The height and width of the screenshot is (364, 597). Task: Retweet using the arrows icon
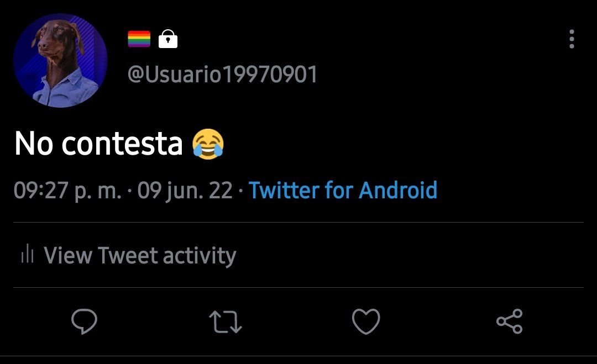(226, 322)
